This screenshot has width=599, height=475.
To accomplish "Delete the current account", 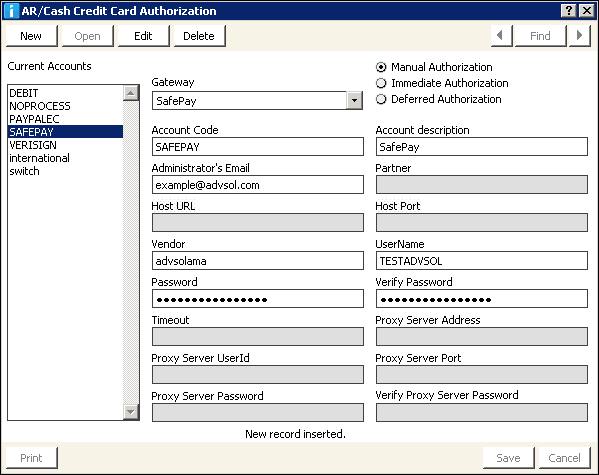I will pos(199,36).
